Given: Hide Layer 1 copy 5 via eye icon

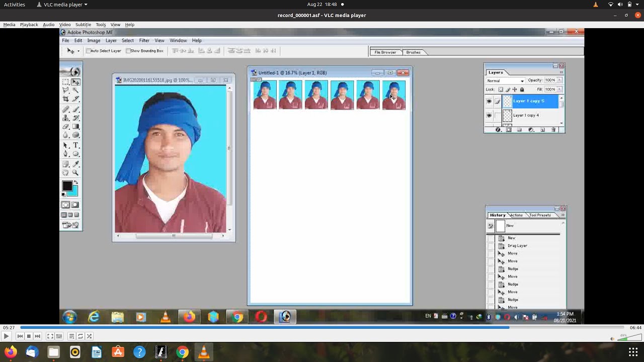Looking at the screenshot, I should (x=489, y=101).
